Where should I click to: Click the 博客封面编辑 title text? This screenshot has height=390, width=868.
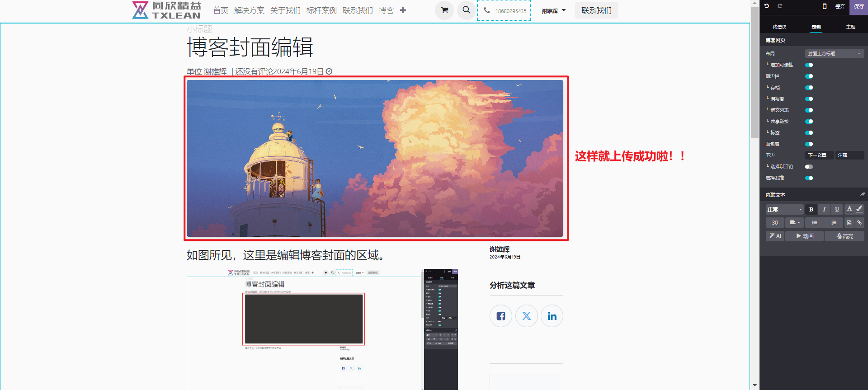(250, 47)
